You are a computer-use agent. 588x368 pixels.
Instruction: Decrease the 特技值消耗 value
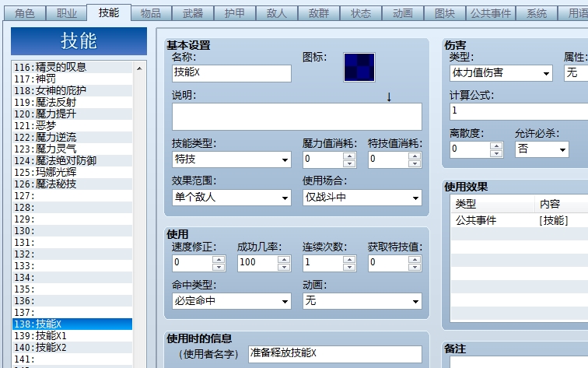[x=415, y=163]
